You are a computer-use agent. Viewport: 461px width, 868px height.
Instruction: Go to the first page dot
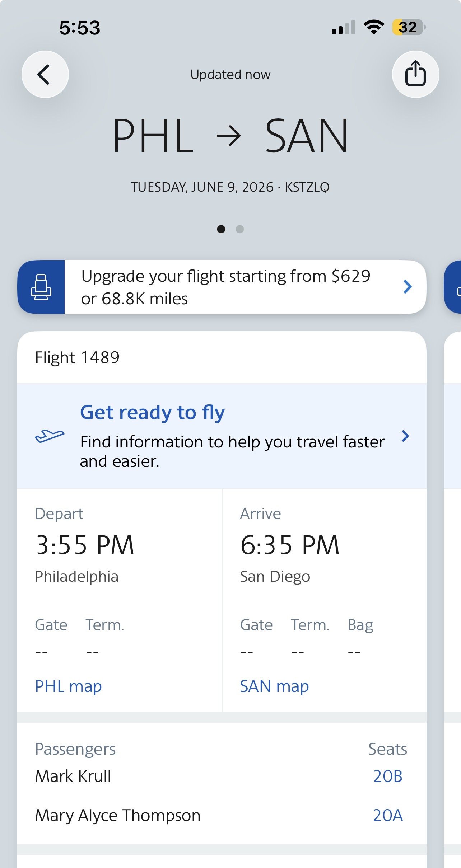click(x=221, y=229)
